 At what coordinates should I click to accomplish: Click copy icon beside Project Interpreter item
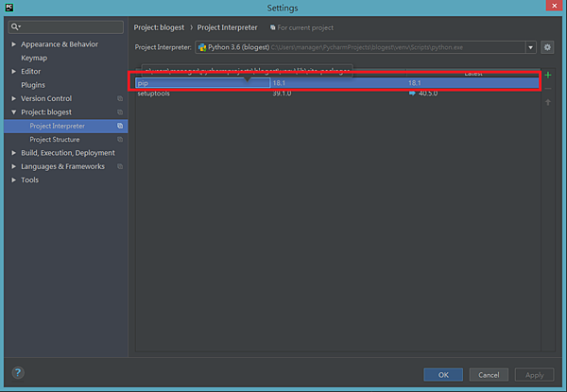coord(120,126)
